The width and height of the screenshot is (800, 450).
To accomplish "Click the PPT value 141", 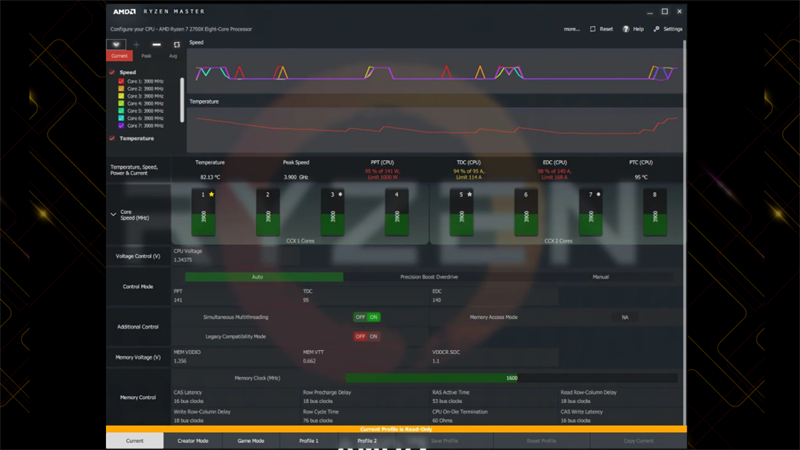I will (178, 300).
